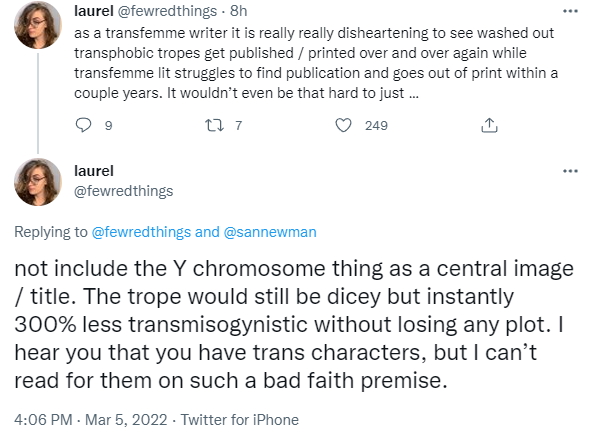The height and width of the screenshot is (446, 592).
Task: Click laurel display name on reply tweet
Action: [94, 171]
